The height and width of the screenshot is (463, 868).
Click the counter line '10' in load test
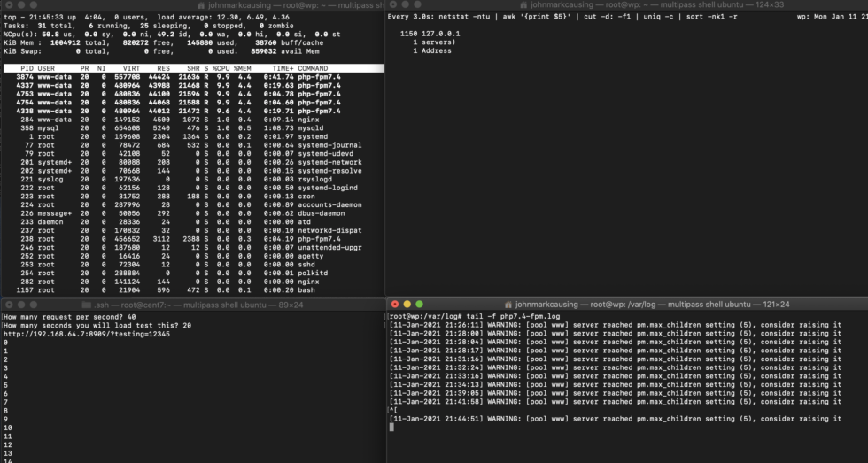(x=8, y=428)
